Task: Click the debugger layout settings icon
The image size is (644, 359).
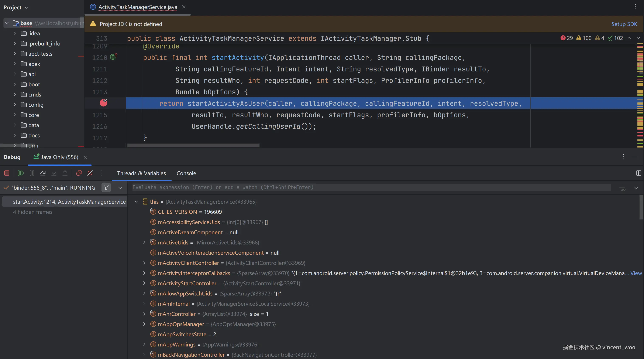Action: click(x=638, y=173)
